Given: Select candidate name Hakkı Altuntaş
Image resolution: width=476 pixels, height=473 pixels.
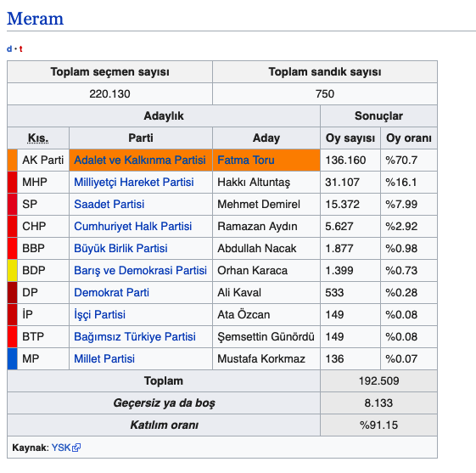Looking at the screenshot, I should 254,183.
